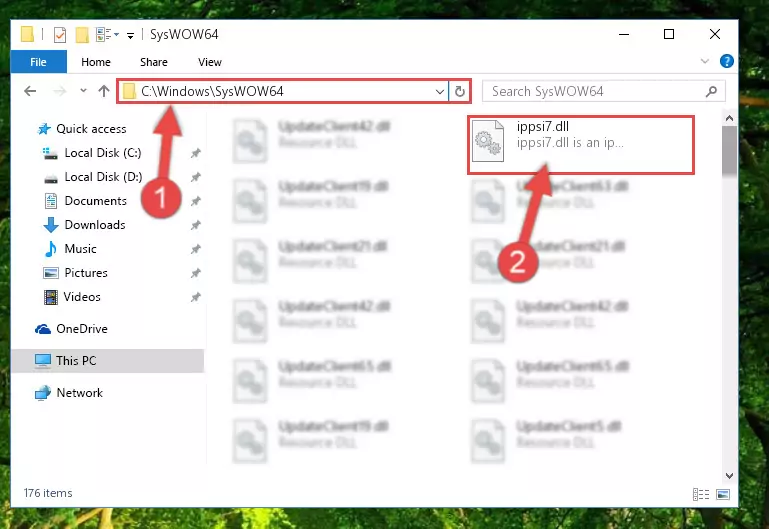Select This PC in navigation pane
This screenshot has height=529, width=769.
[107, 361]
